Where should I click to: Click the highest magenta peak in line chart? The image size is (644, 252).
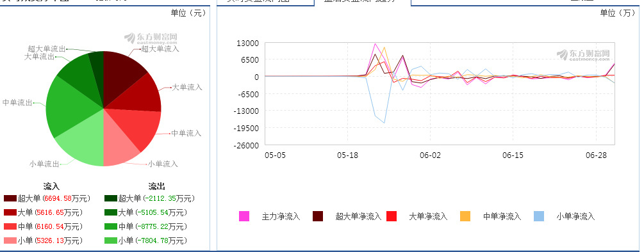click(375, 43)
